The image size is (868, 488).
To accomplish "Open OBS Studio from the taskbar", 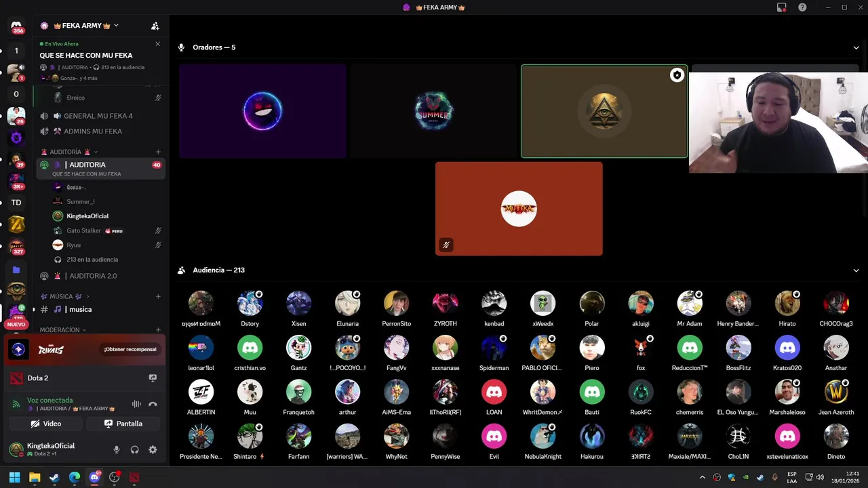I will pyautogui.click(x=115, y=477).
